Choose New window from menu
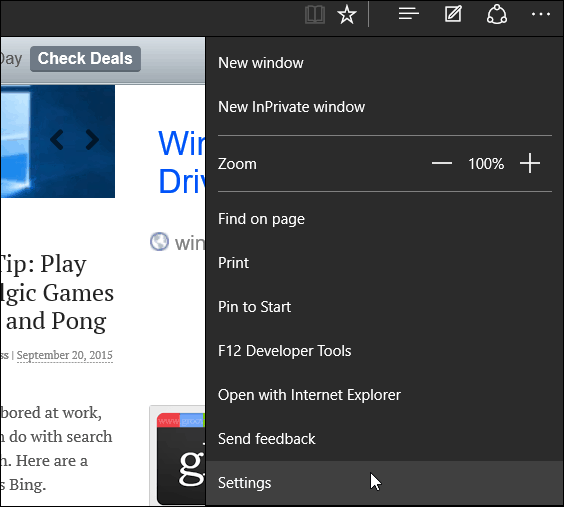The width and height of the screenshot is (564, 507). pyautogui.click(x=384, y=63)
